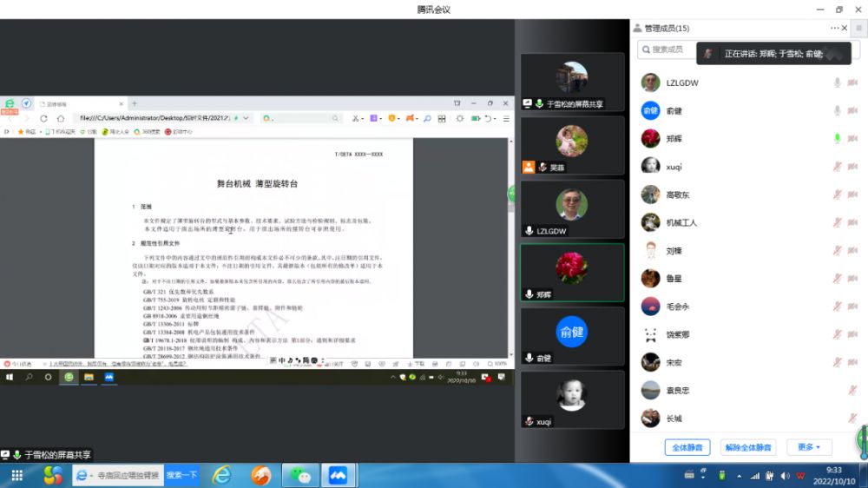This screenshot has width=868, height=488.
Task: Click the brightness sun icon in browser toolbar
Action: pos(459,118)
